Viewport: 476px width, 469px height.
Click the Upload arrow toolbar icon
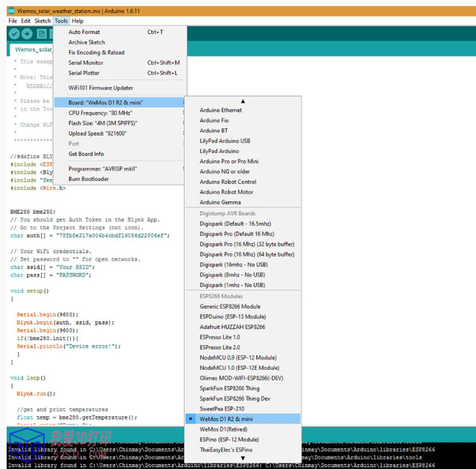pos(27,34)
